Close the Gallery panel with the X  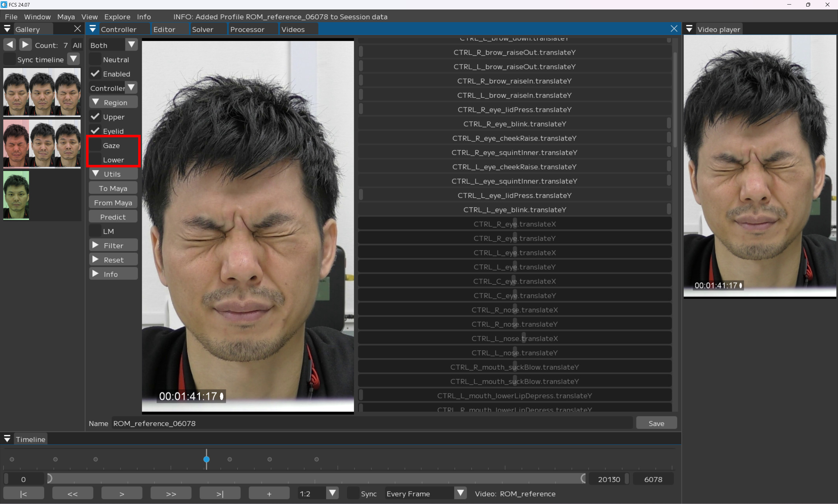point(78,29)
